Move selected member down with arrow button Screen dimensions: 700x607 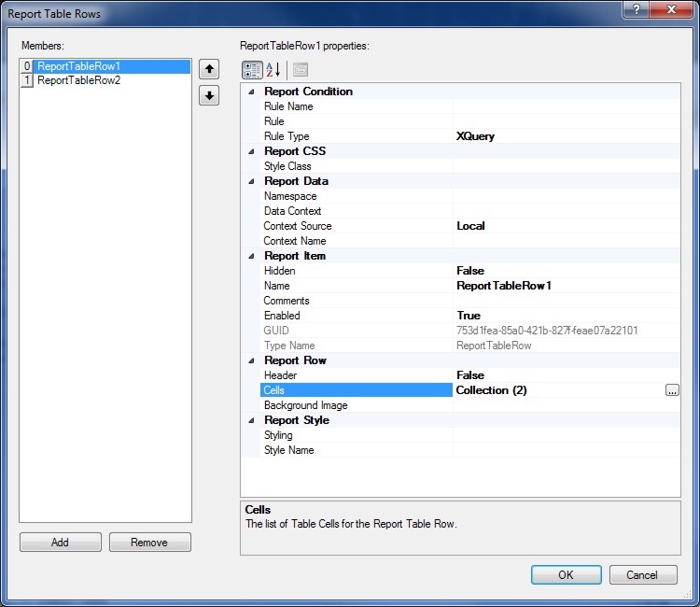(x=209, y=95)
